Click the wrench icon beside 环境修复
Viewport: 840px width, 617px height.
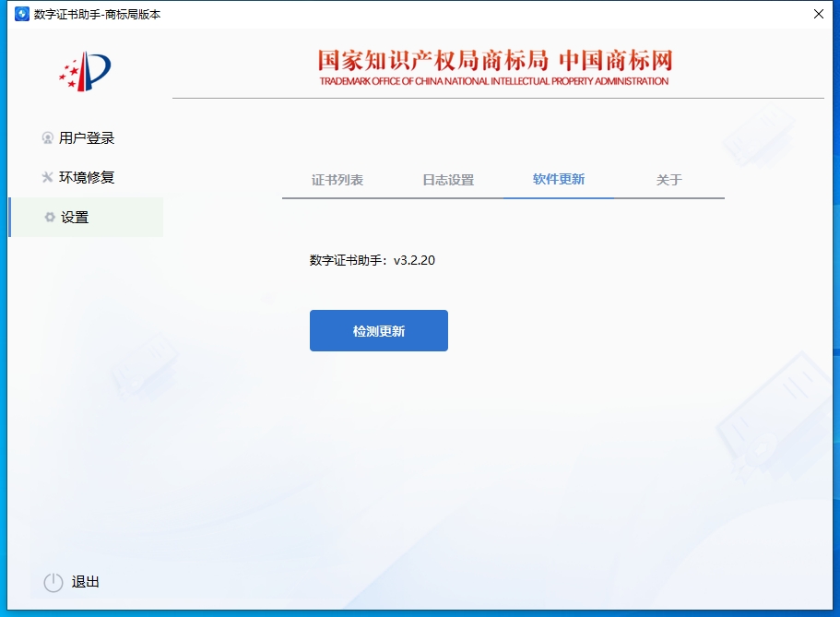click(x=48, y=177)
